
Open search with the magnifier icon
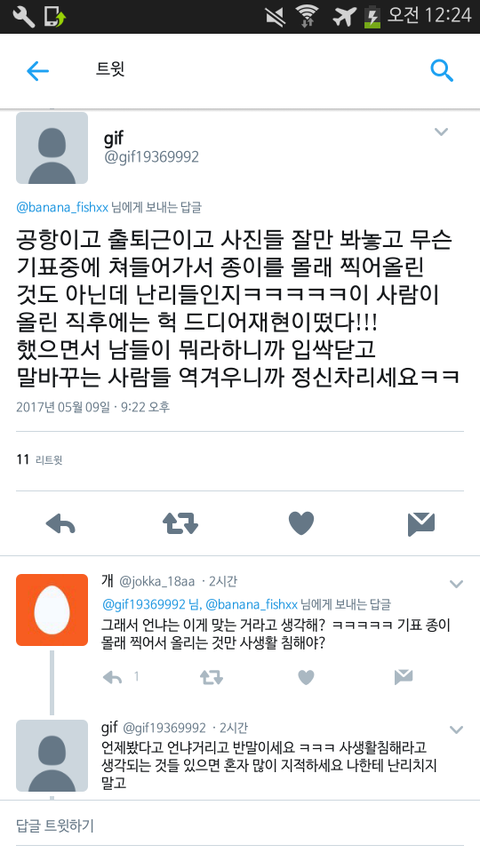441,71
